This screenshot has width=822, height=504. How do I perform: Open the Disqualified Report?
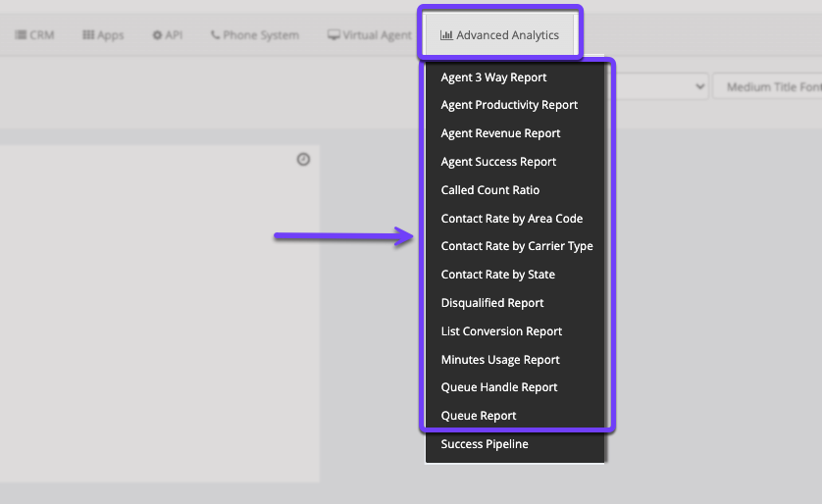coord(491,303)
